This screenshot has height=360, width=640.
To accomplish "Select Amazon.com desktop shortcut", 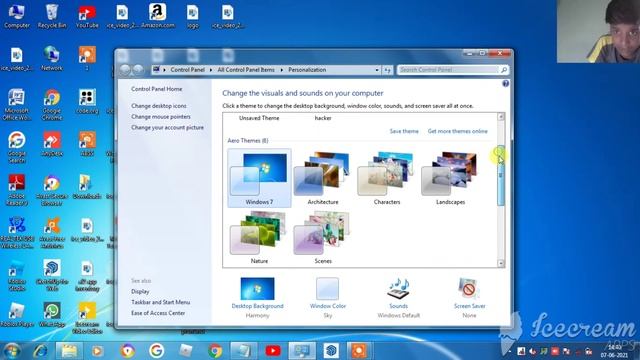I will click(x=158, y=16).
